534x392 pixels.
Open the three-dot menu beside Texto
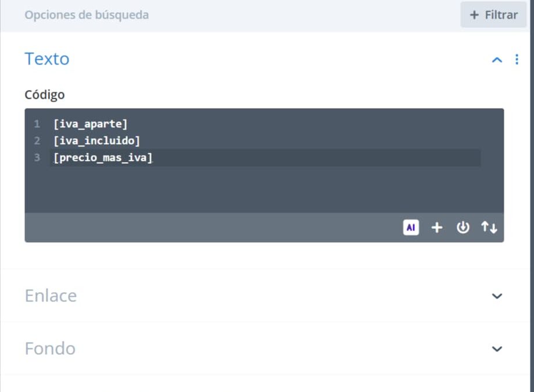(517, 59)
